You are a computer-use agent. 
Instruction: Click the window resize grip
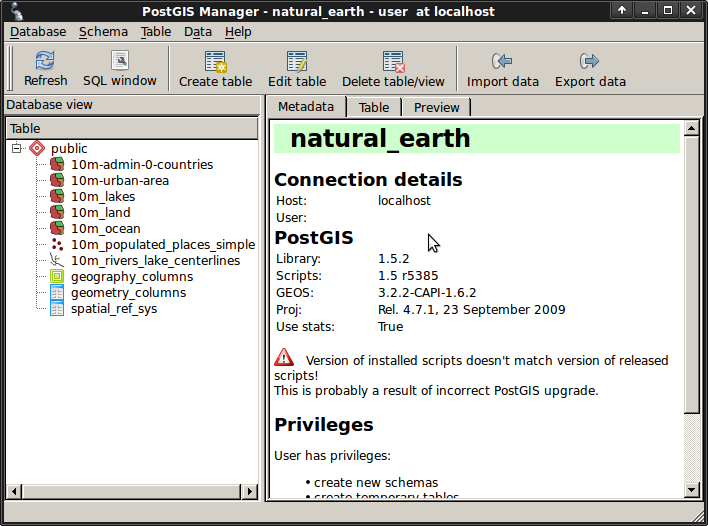[699, 517]
